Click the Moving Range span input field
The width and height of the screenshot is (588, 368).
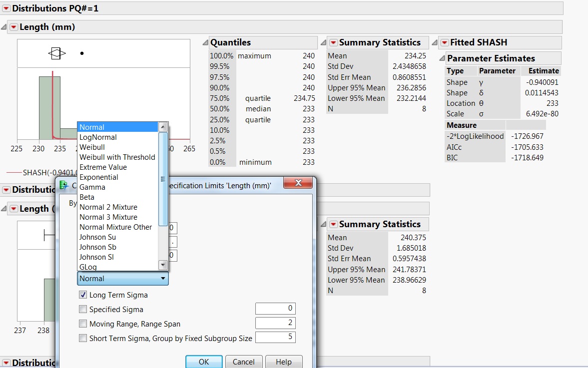275,323
